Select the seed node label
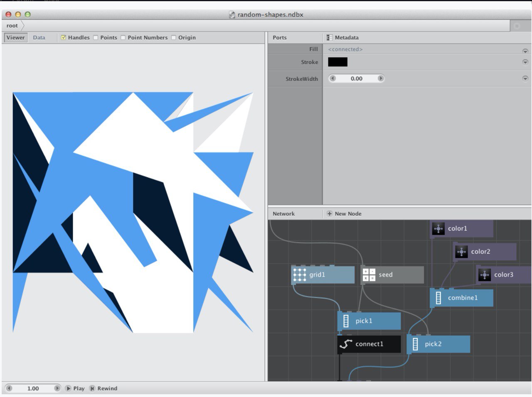532x397 pixels. pos(386,274)
